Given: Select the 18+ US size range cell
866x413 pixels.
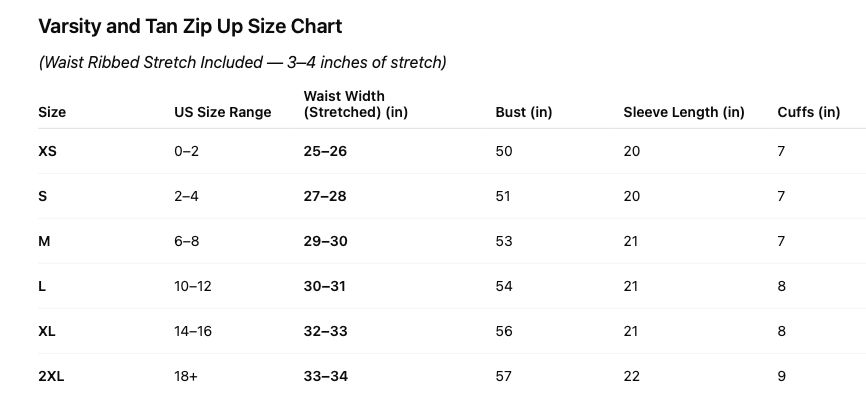Looking at the screenshot, I should click(x=187, y=376).
